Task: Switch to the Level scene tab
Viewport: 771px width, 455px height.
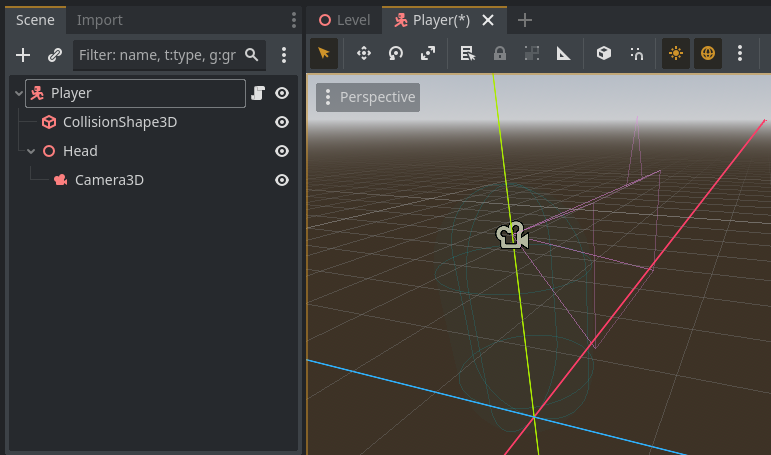Action: tap(344, 20)
